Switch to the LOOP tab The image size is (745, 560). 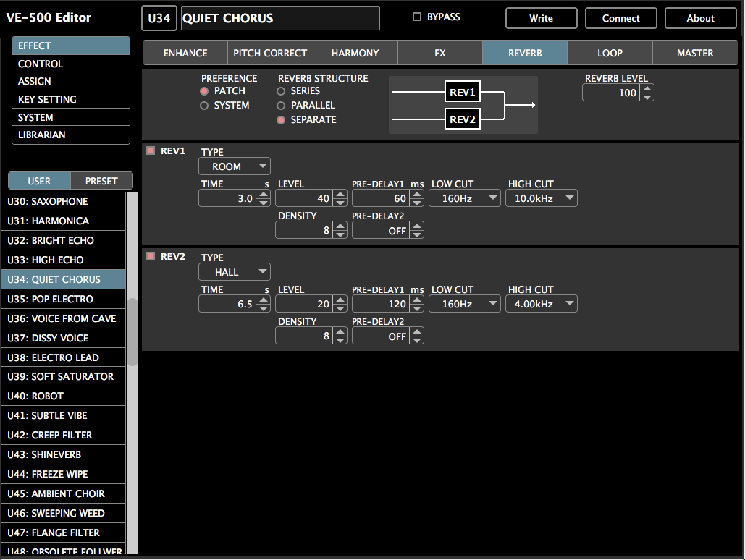(610, 53)
